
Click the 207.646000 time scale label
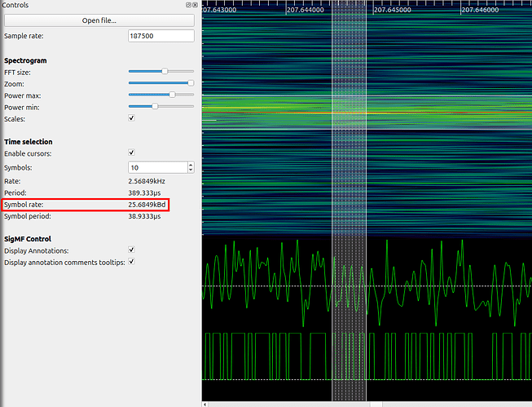[x=480, y=10]
